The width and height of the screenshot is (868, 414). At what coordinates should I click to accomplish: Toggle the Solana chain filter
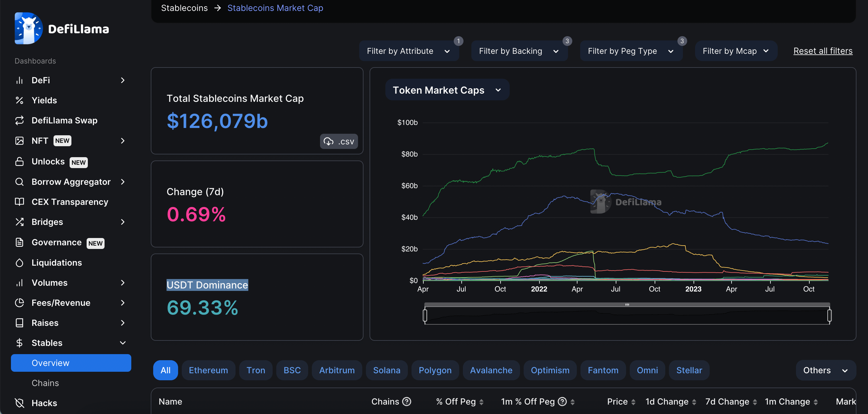pos(387,370)
